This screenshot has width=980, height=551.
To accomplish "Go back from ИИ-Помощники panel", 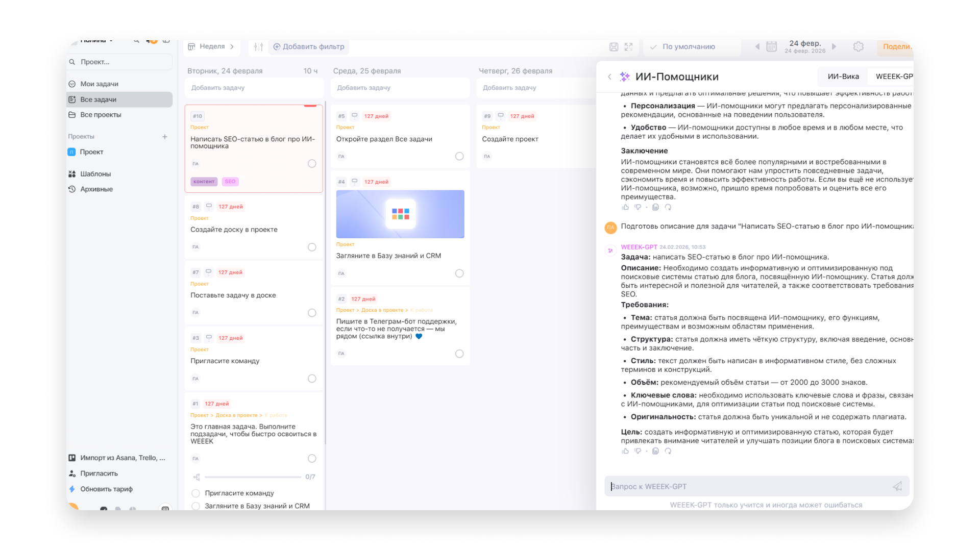I will 609,77.
